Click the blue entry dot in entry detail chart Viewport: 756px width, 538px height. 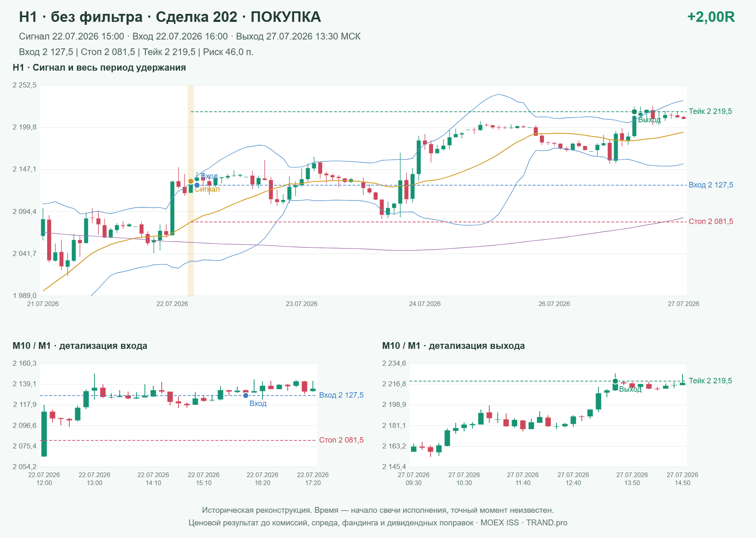coord(246,396)
